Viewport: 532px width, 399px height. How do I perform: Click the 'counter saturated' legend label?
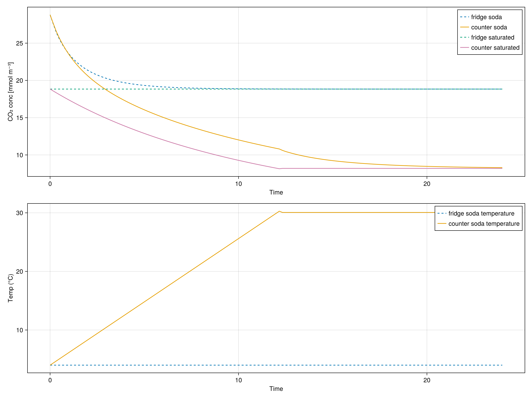495,48
